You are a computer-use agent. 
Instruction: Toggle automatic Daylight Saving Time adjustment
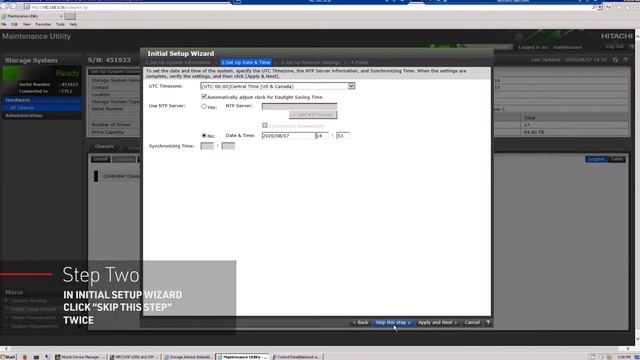(x=204, y=97)
